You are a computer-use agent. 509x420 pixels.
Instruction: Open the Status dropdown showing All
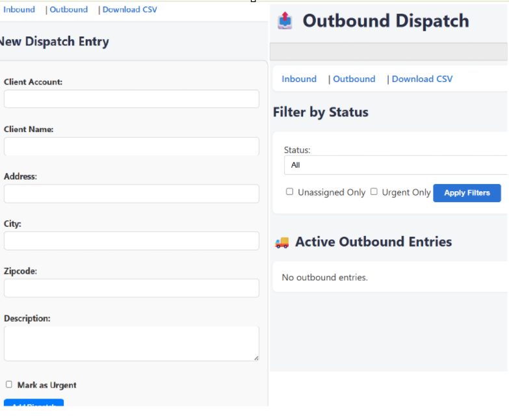[x=396, y=165]
